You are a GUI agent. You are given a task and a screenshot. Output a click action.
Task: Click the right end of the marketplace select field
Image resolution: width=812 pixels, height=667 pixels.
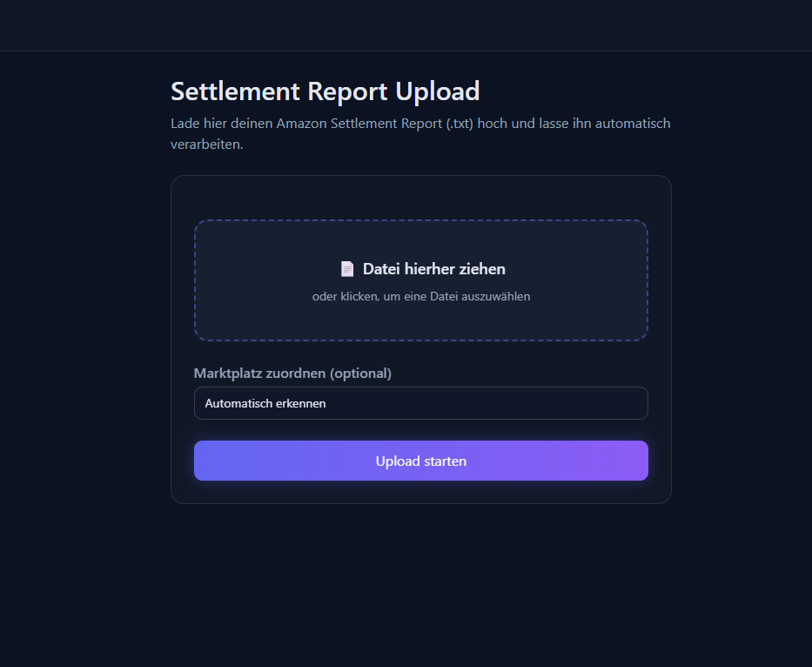coord(631,403)
